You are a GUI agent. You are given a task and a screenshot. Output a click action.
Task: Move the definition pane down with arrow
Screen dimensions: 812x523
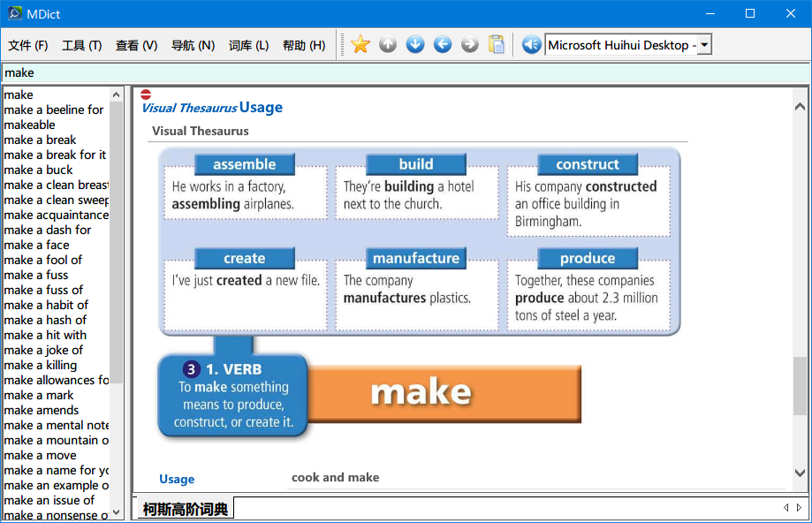800,473
